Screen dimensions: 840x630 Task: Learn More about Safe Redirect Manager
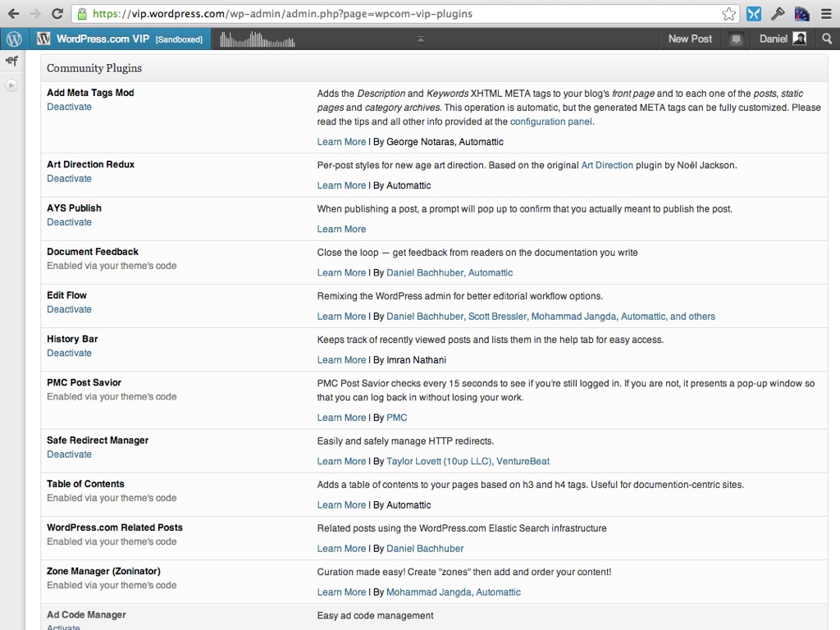341,461
